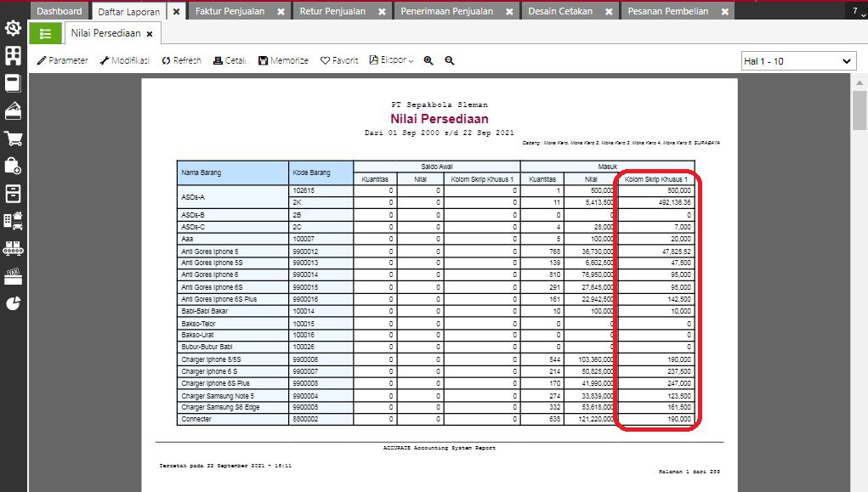Close the Nilai Persediaan tab

[150, 34]
